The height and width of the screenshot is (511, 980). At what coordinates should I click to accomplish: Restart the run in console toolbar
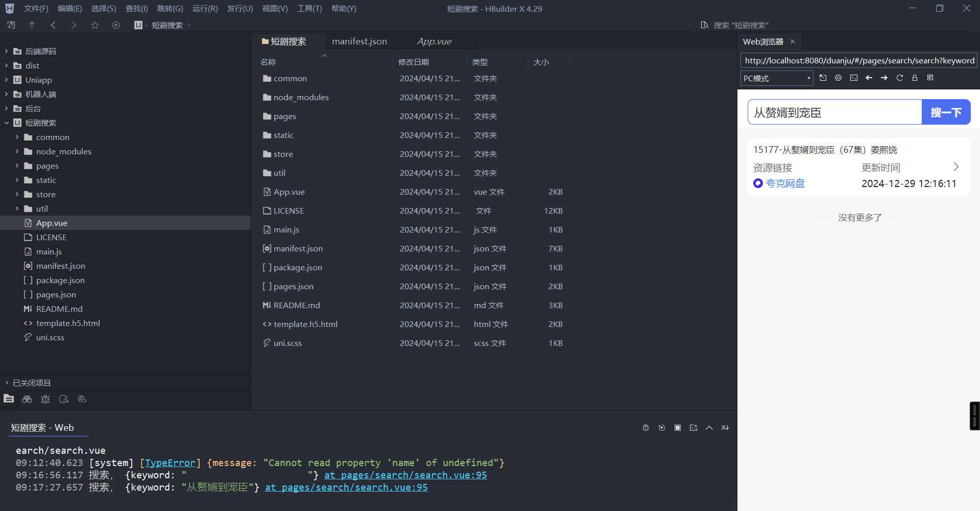coord(662,428)
